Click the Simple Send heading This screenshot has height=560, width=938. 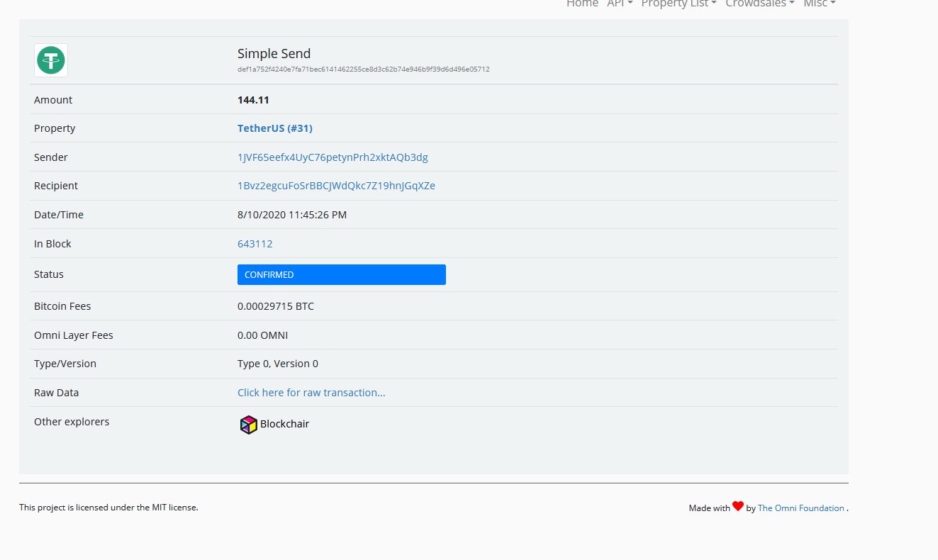[274, 54]
